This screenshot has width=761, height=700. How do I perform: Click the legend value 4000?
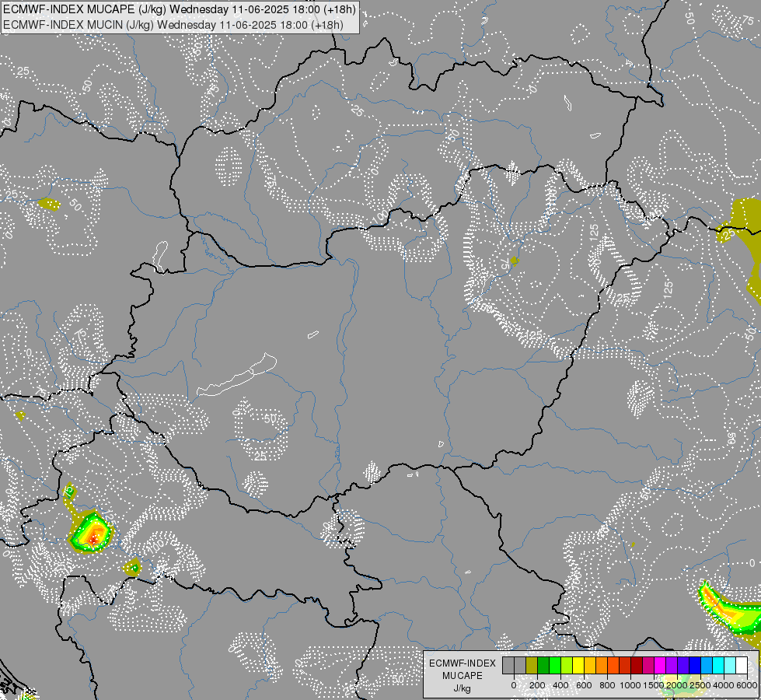(x=724, y=685)
